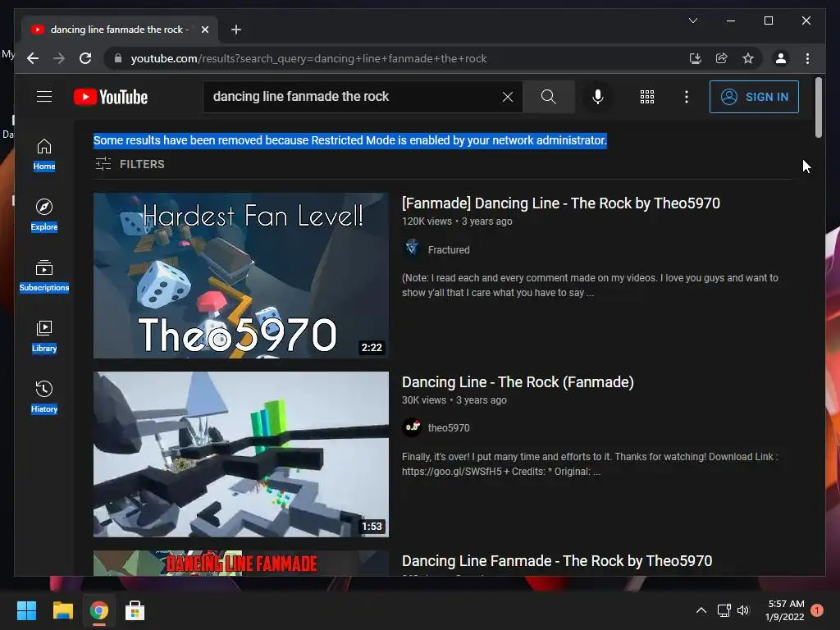Image resolution: width=840 pixels, height=630 pixels.
Task: Open the Hardest Fan Level thumbnail video
Action: tap(241, 276)
